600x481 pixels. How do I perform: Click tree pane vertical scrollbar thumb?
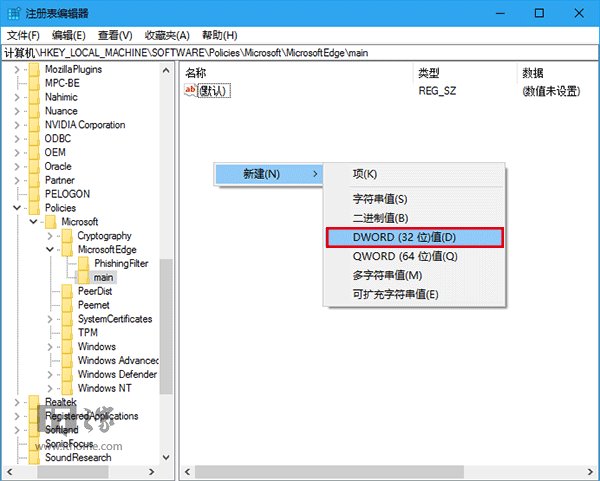coord(166,326)
